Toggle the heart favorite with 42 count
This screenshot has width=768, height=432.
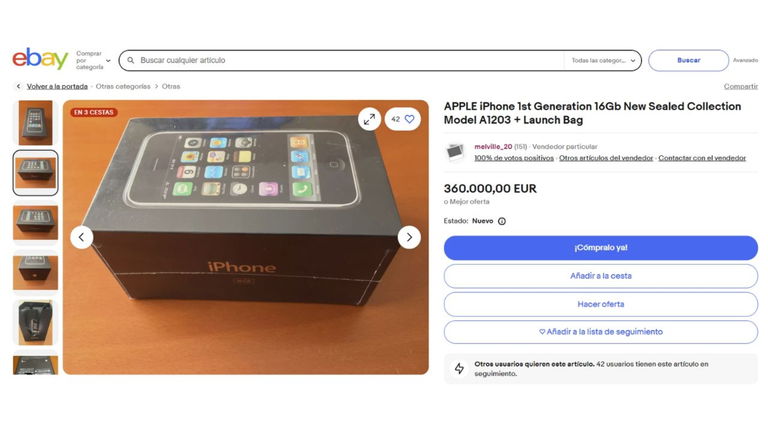tap(403, 119)
